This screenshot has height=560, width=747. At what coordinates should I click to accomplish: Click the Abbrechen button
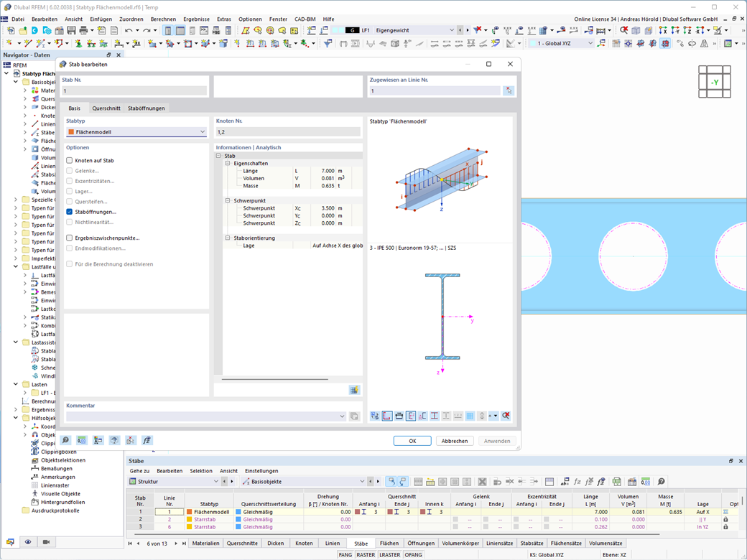tap(455, 441)
